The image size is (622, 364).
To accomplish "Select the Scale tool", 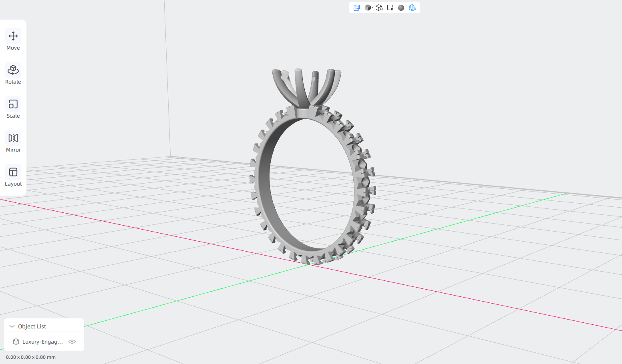I will [x=13, y=108].
